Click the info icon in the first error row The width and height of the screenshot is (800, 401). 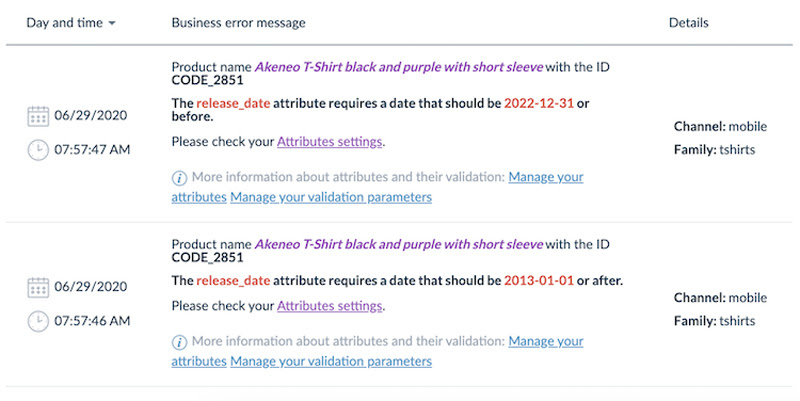pos(180,177)
